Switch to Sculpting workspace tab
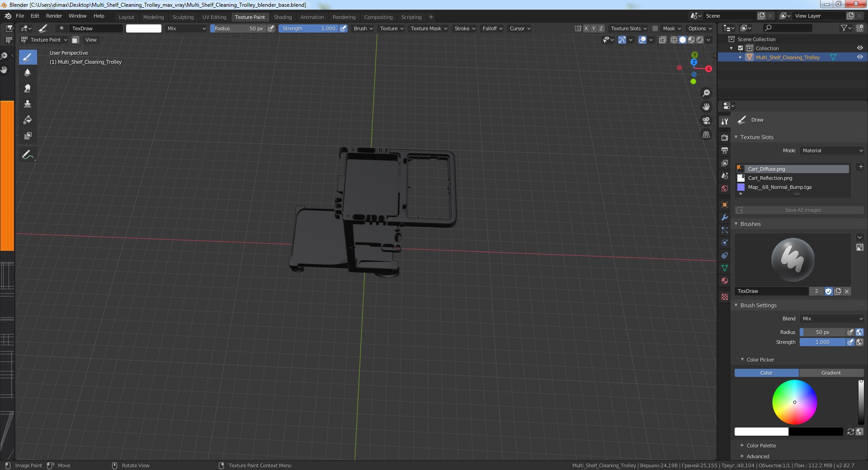 point(183,17)
